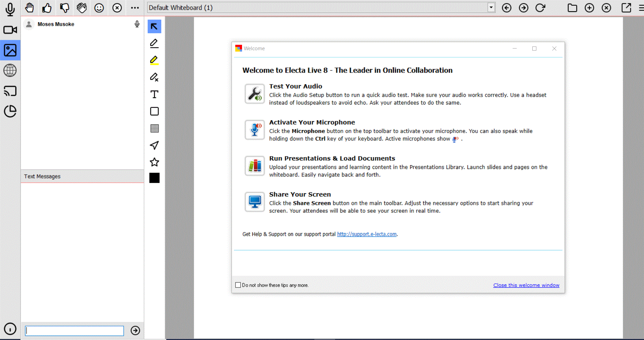Click the 'Share Your Screen' heading
This screenshot has height=340, width=644.
(300, 194)
